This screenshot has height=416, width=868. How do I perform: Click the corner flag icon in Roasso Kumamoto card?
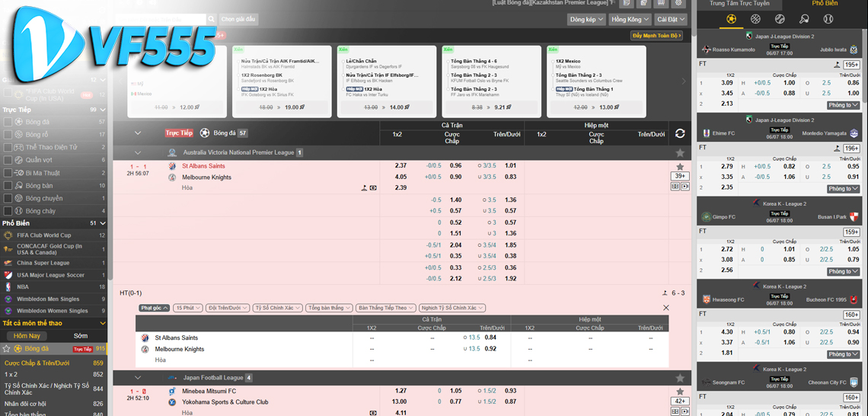[837, 65]
